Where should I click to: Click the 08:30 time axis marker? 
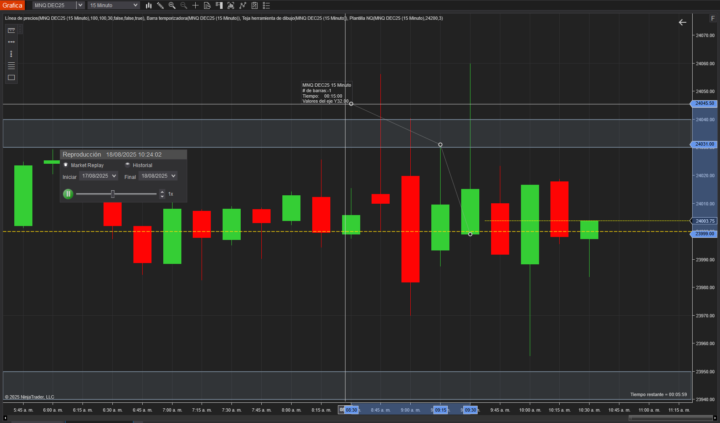pyautogui.click(x=350, y=410)
